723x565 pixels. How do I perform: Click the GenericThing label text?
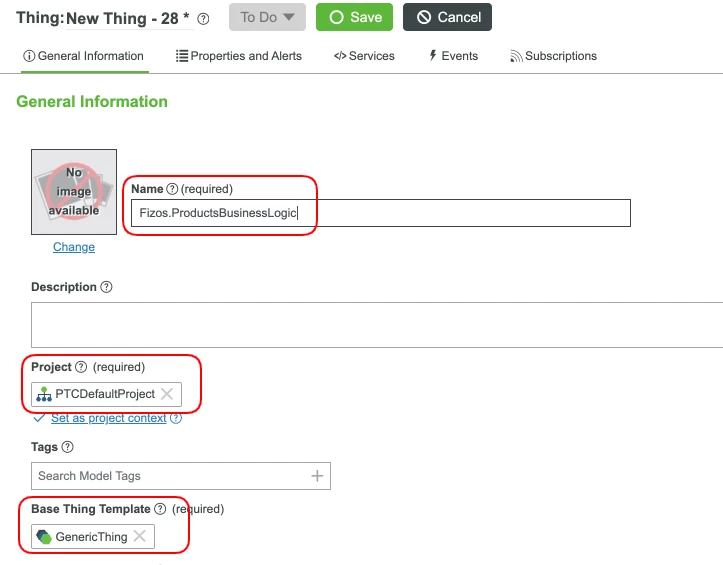91,536
